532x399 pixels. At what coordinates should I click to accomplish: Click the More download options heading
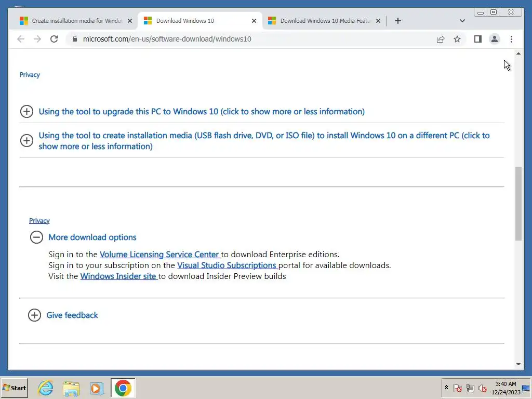pyautogui.click(x=92, y=237)
